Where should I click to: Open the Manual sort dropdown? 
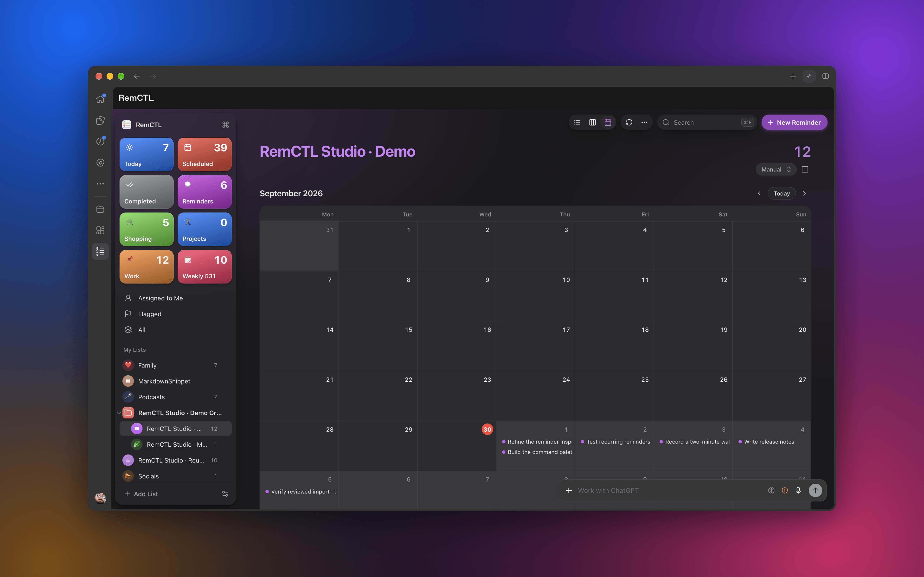[776, 169]
